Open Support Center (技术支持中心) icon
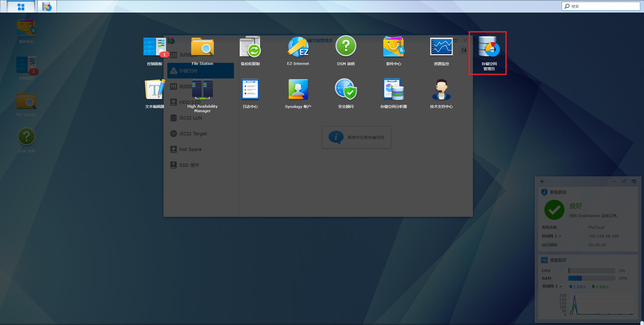 pyautogui.click(x=441, y=90)
